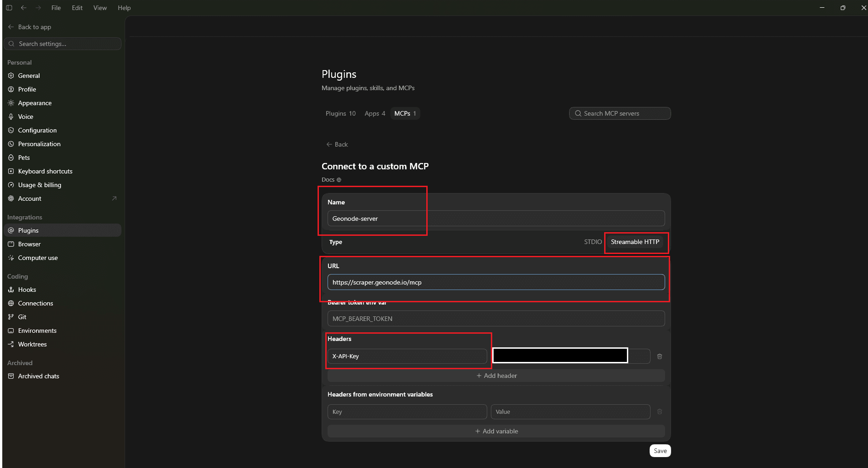868x468 pixels.
Task: Open Pets settings
Action: (x=63, y=158)
